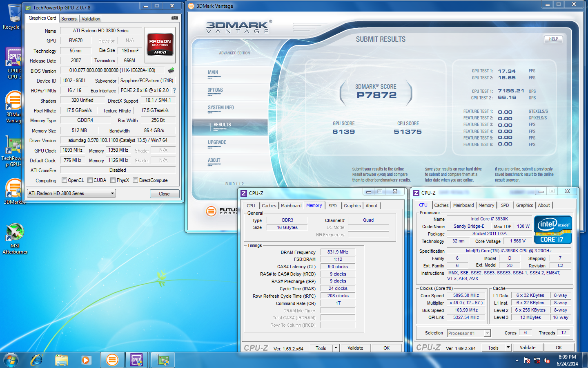
Task: Switch to the Sensors tab in GPU-Z
Action: [69, 19]
